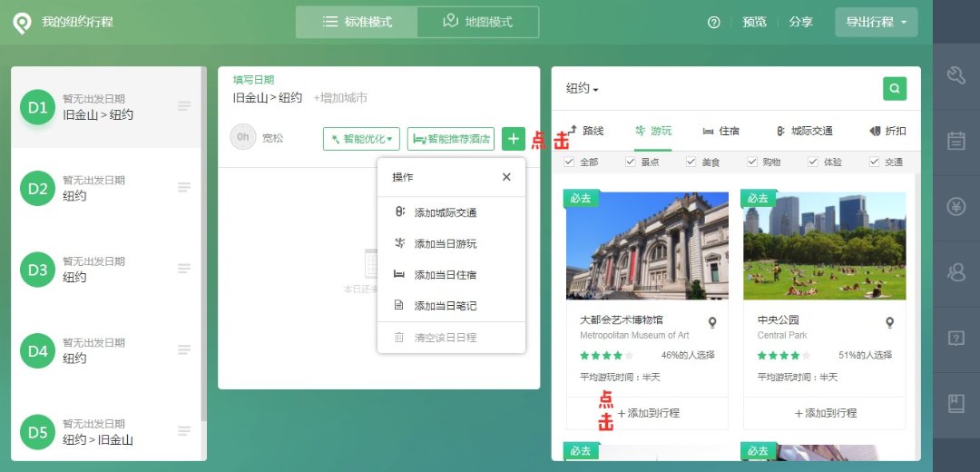Open the wrench tools icon in sidebar
Image resolution: width=980 pixels, height=472 pixels.
(955, 75)
